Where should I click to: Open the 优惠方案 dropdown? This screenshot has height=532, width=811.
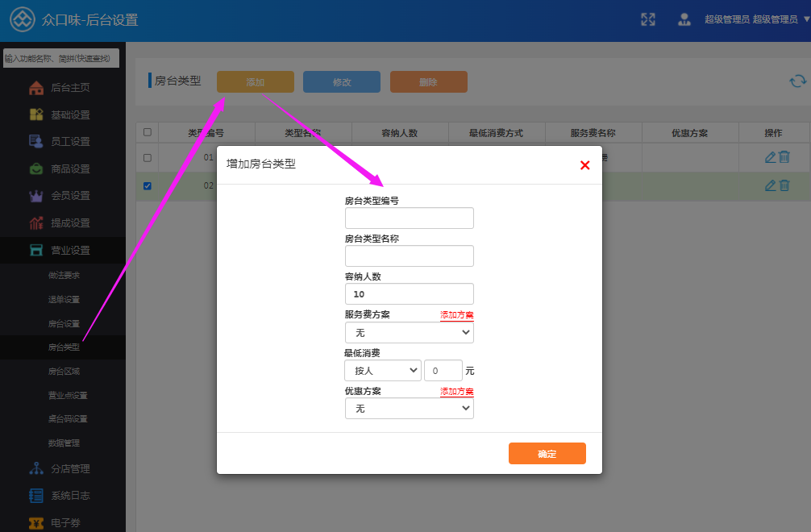[409, 409]
